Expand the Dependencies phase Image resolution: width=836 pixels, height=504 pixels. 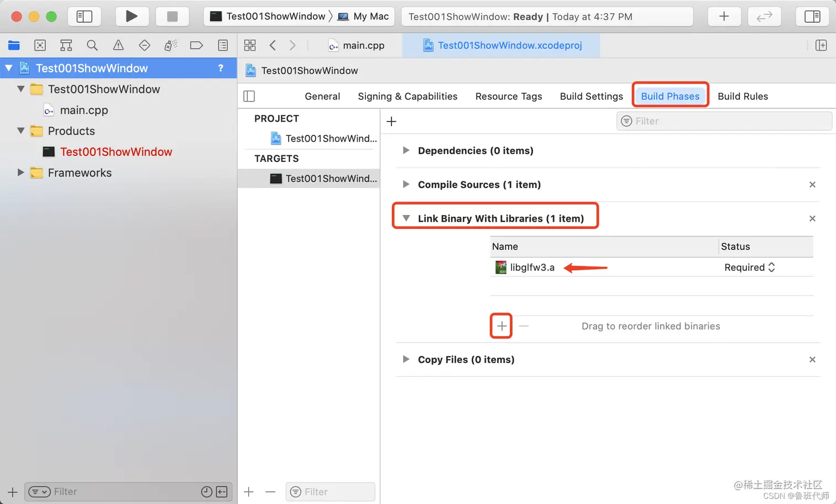tap(406, 150)
